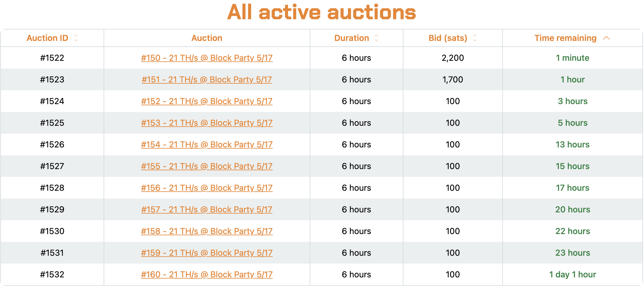Screen dimensions: 644x287
Task: Open auction #150 - 21 TH/s link
Action: [207, 58]
